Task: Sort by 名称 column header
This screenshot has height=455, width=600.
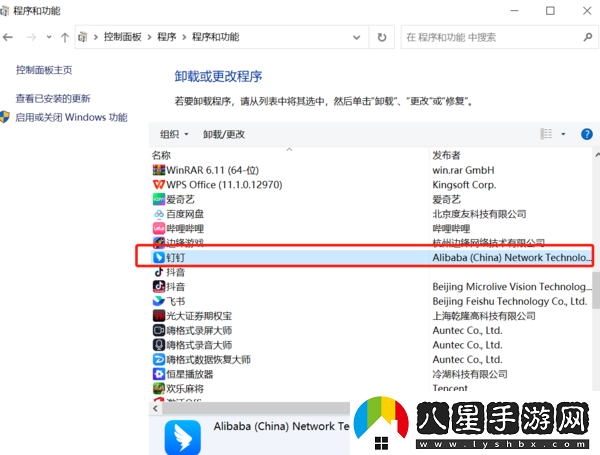Action: pos(161,155)
